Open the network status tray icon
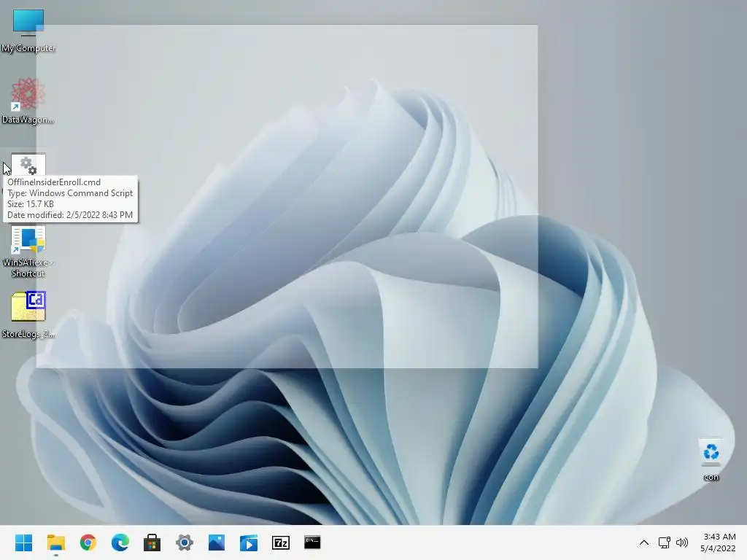The height and width of the screenshot is (560, 747). point(664,542)
